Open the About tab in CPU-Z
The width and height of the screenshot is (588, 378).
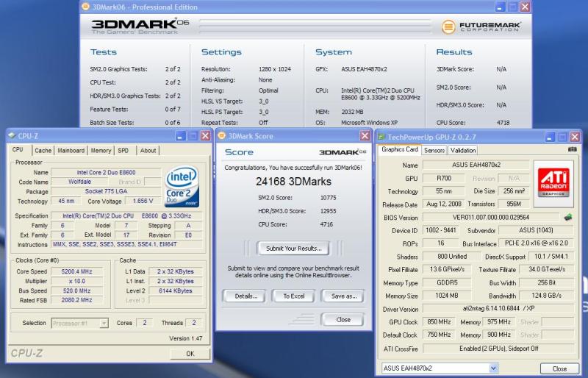[x=148, y=151]
